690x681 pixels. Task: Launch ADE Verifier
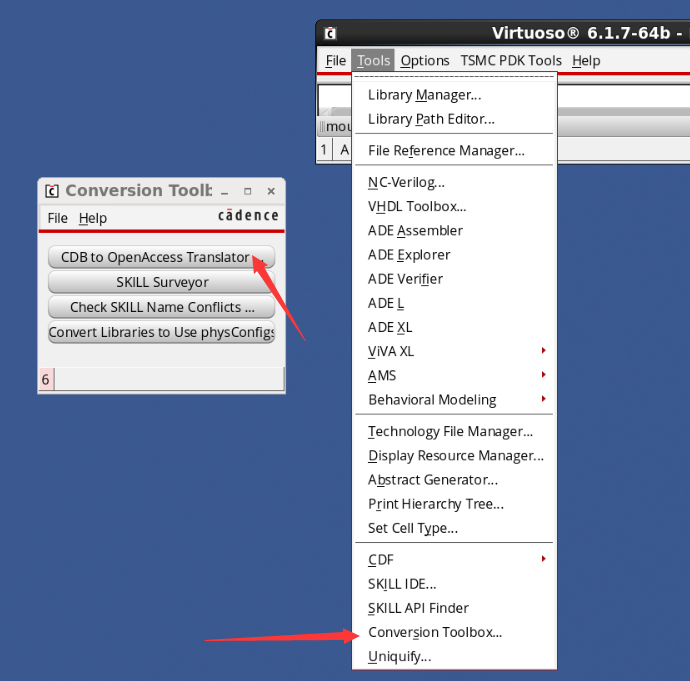454,279
